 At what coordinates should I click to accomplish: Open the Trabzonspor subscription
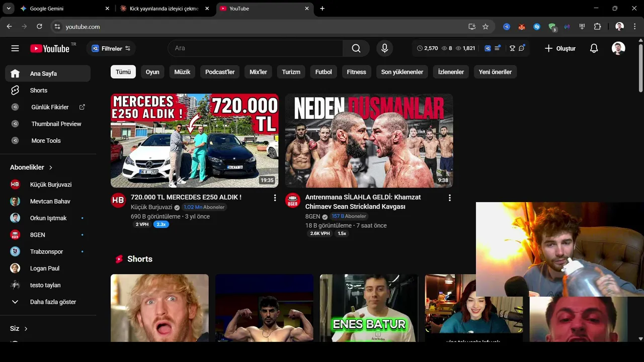[x=48, y=251]
